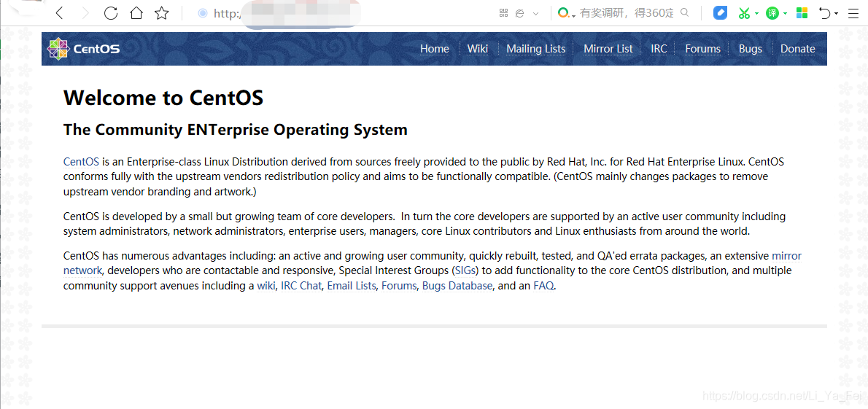Viewport: 868px width, 409px height.
Task: Activate the green scissors screenshot tool
Action: pos(744,13)
